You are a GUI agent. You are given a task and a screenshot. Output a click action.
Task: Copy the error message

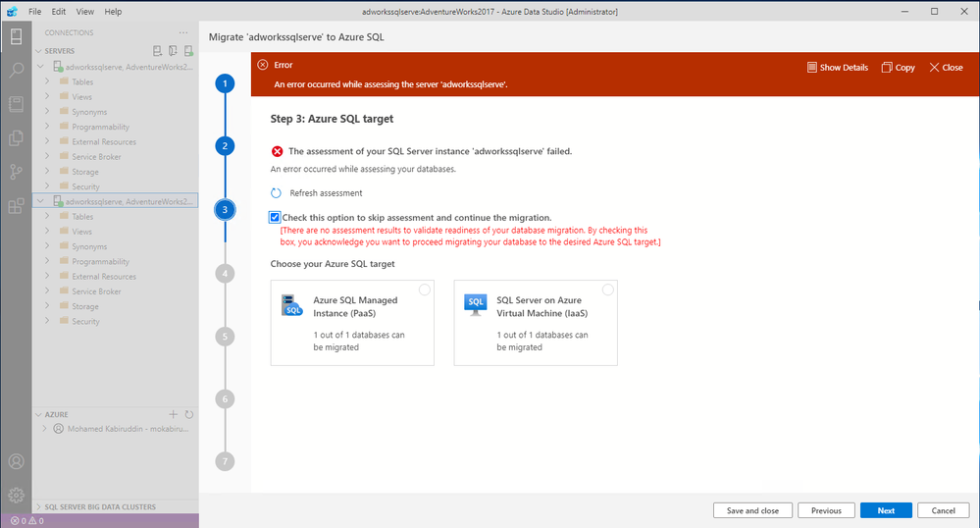coord(899,68)
